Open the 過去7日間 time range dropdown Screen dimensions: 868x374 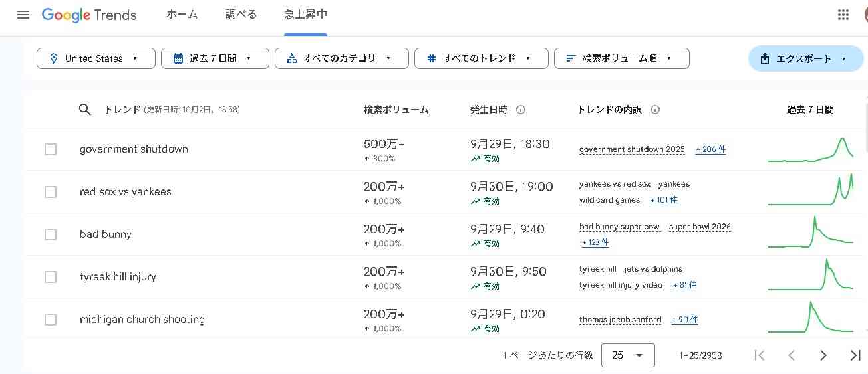pyautogui.click(x=215, y=58)
